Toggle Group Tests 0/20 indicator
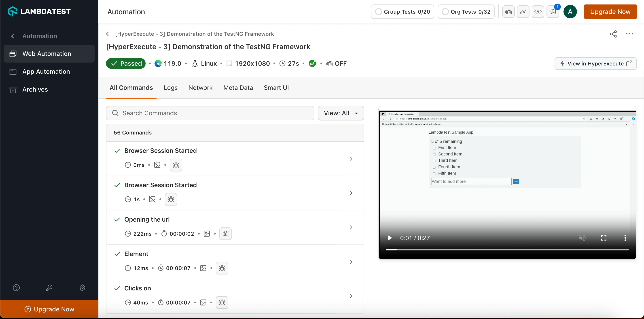The width and height of the screenshot is (644, 319). pyautogui.click(x=402, y=12)
